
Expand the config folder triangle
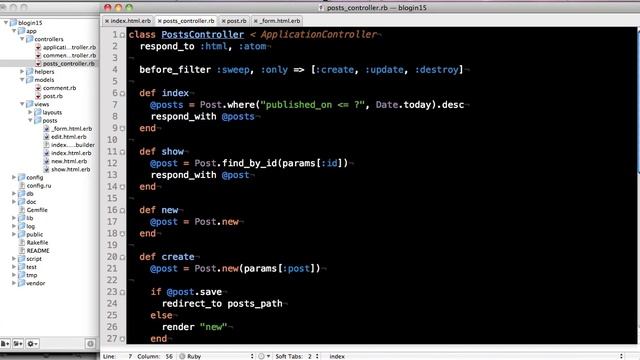coord(14,178)
